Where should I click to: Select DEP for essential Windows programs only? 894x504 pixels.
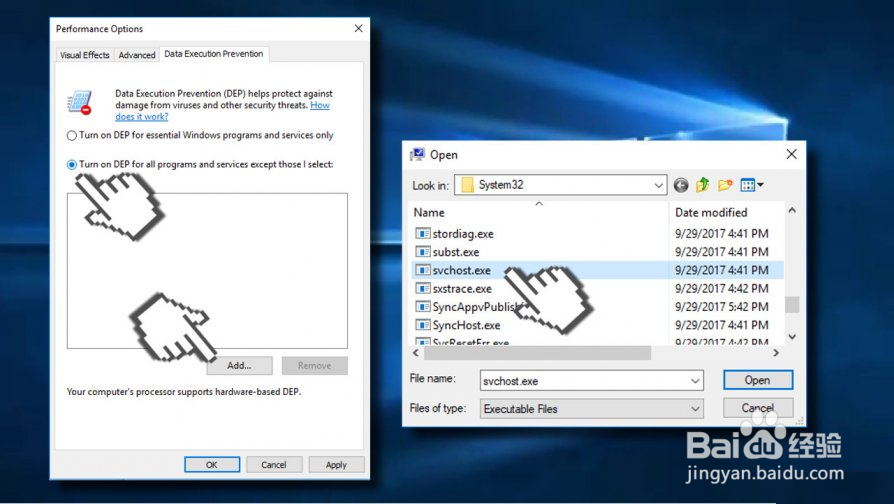click(x=72, y=136)
